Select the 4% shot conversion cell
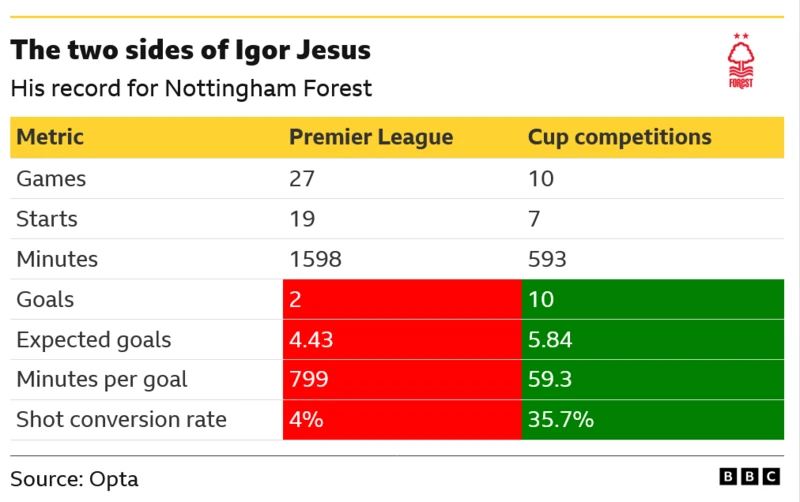 tap(402, 419)
